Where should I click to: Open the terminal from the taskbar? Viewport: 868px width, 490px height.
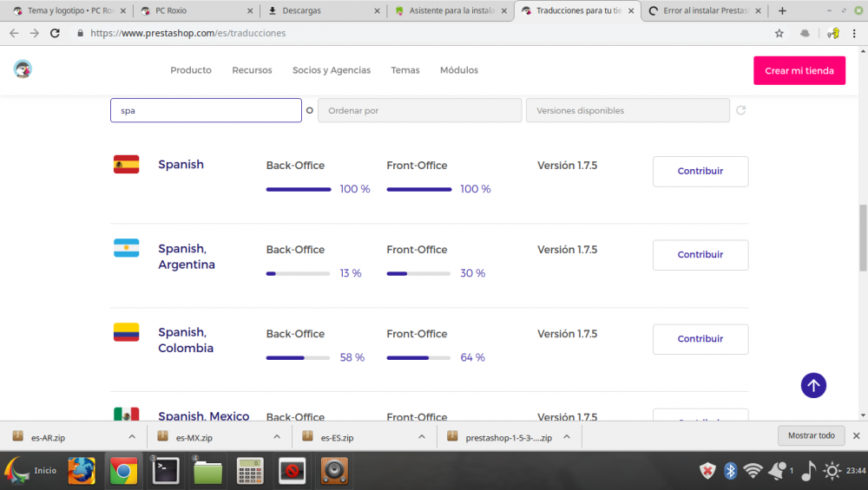tap(166, 471)
